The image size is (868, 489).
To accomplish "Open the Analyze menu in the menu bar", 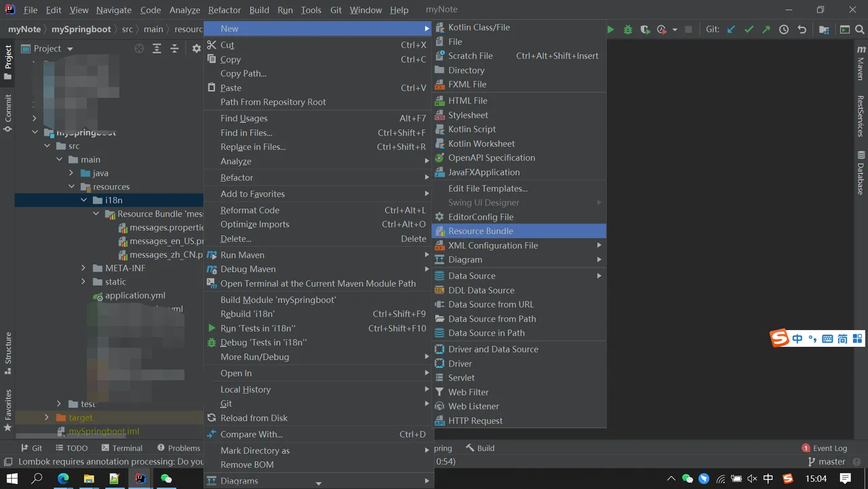I will pos(184,10).
